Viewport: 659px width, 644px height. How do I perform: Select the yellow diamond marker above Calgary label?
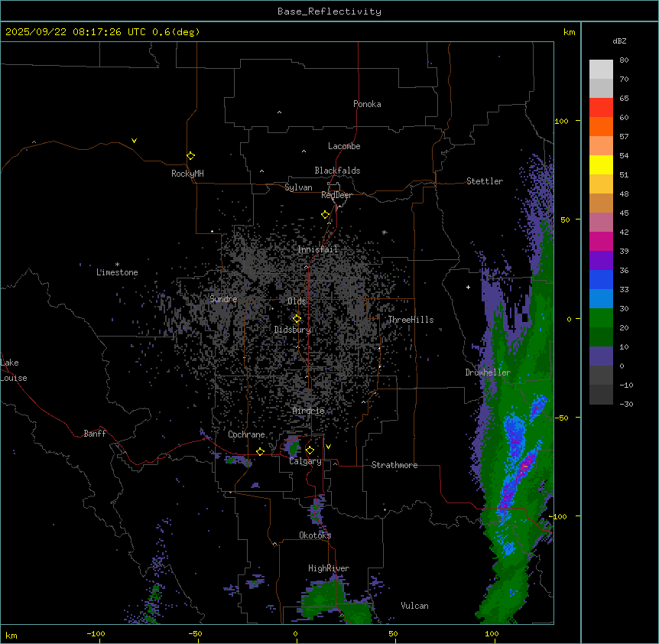pos(310,450)
